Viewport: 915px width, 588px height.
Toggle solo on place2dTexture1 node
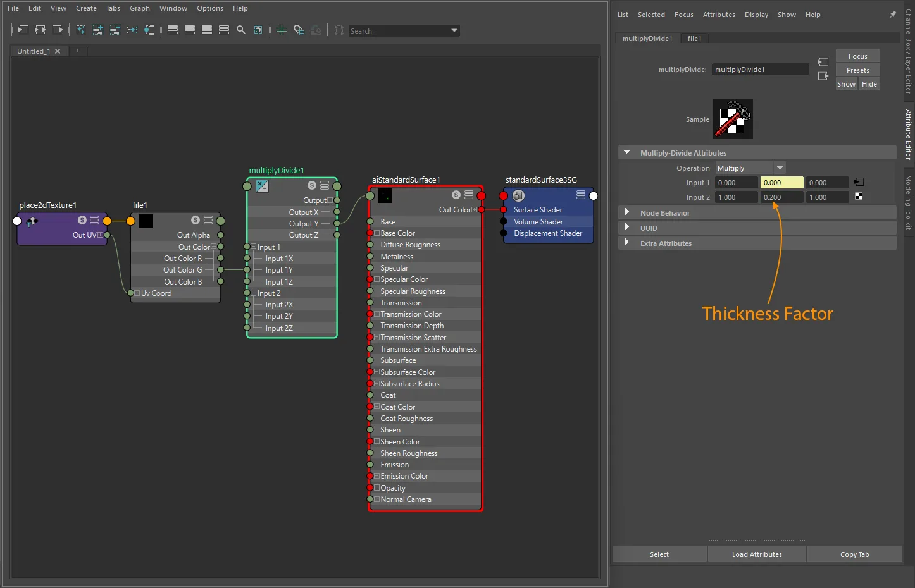[82, 220]
